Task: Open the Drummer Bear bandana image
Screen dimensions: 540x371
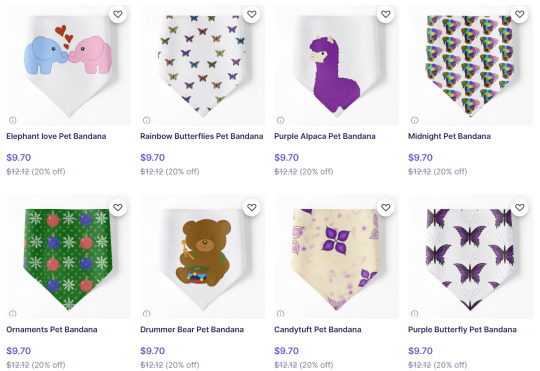Action: (202, 257)
